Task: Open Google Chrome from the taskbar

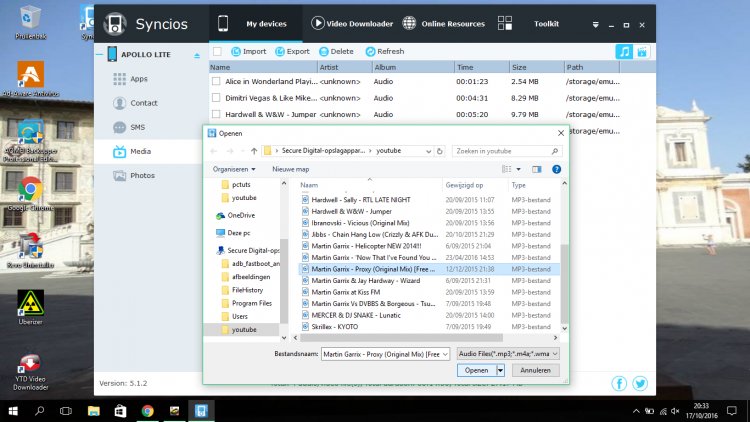Action: [147, 411]
